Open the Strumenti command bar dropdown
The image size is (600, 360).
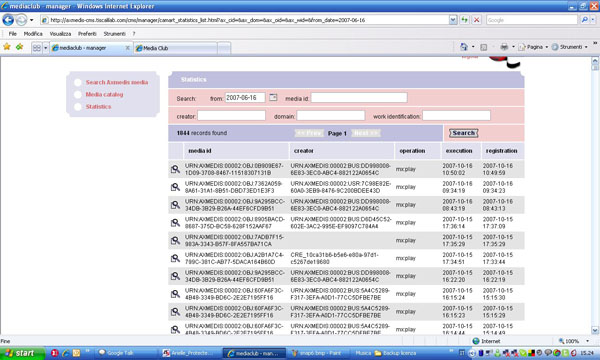[569, 47]
